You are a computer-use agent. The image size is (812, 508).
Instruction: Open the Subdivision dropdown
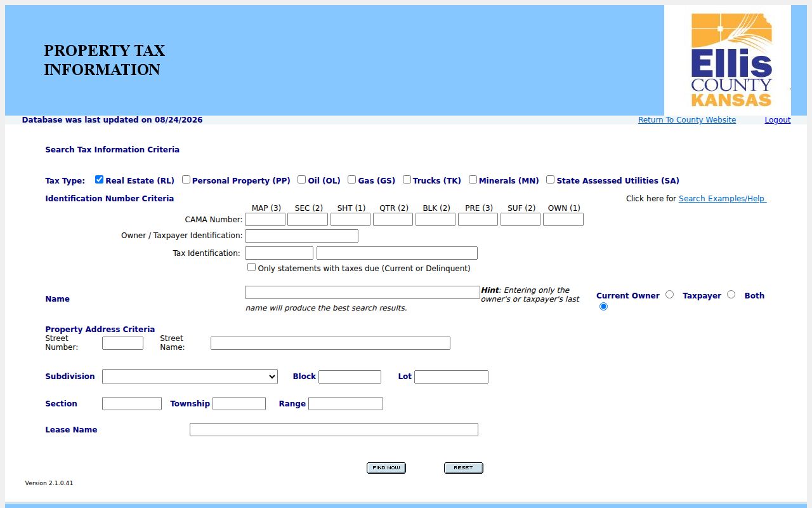(190, 377)
